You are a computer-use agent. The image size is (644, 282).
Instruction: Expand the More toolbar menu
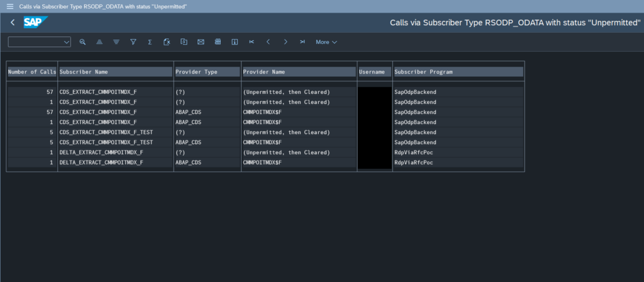(x=326, y=42)
